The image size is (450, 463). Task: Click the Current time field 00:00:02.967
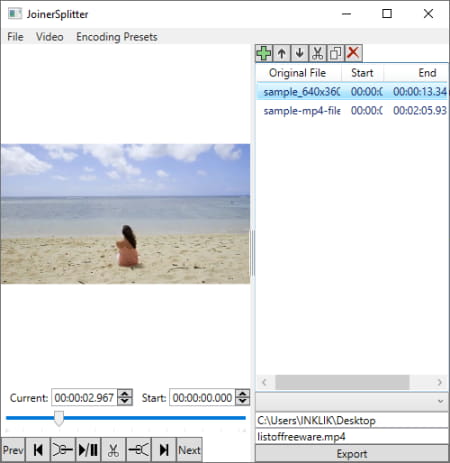(x=84, y=397)
